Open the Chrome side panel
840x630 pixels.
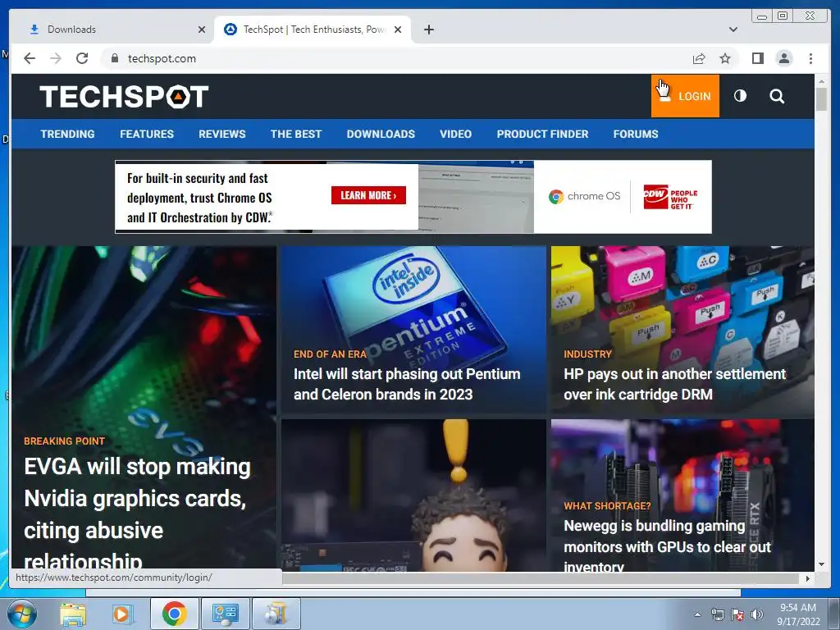[x=757, y=58]
